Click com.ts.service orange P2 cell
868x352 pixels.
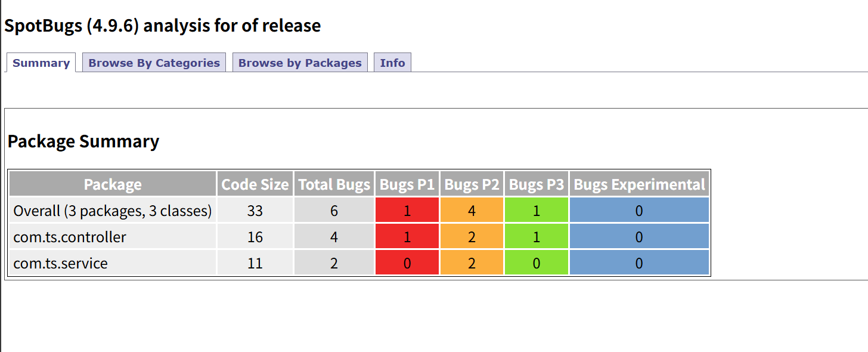click(x=472, y=263)
